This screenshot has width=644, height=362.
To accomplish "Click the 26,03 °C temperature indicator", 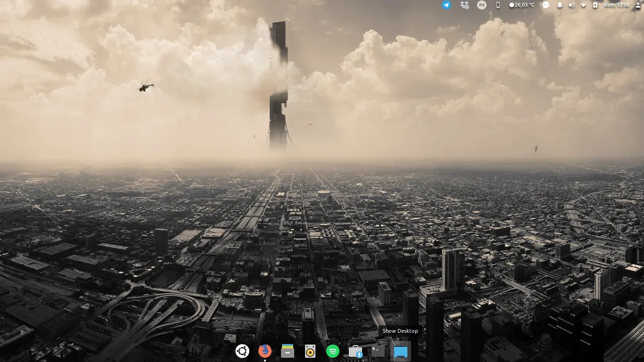I will 522,5.
